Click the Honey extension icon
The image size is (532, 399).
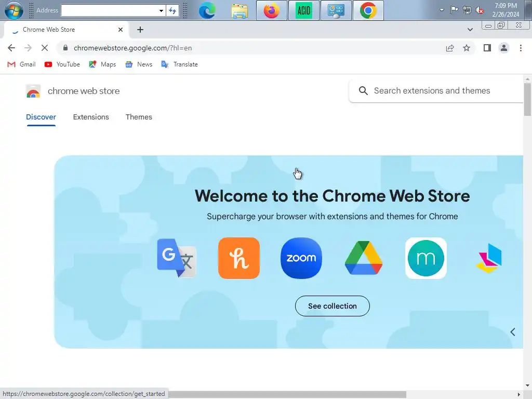click(x=239, y=258)
